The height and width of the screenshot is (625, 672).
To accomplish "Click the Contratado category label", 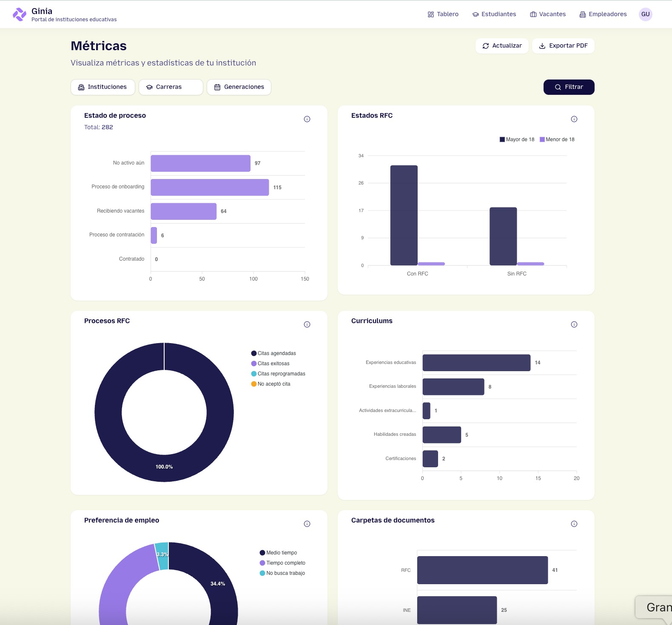I will point(132,259).
